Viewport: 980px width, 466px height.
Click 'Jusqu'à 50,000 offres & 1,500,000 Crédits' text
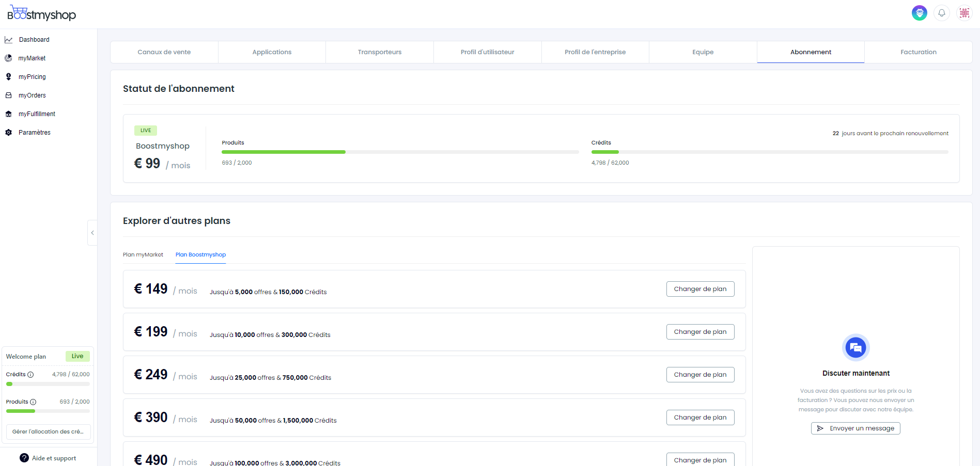click(273, 421)
